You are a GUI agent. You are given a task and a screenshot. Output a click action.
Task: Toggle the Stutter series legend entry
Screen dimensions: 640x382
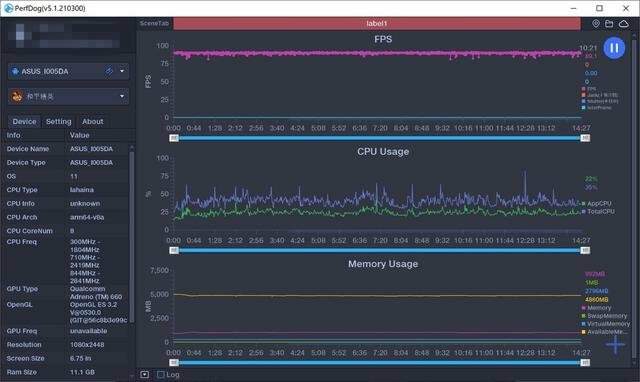(x=600, y=101)
